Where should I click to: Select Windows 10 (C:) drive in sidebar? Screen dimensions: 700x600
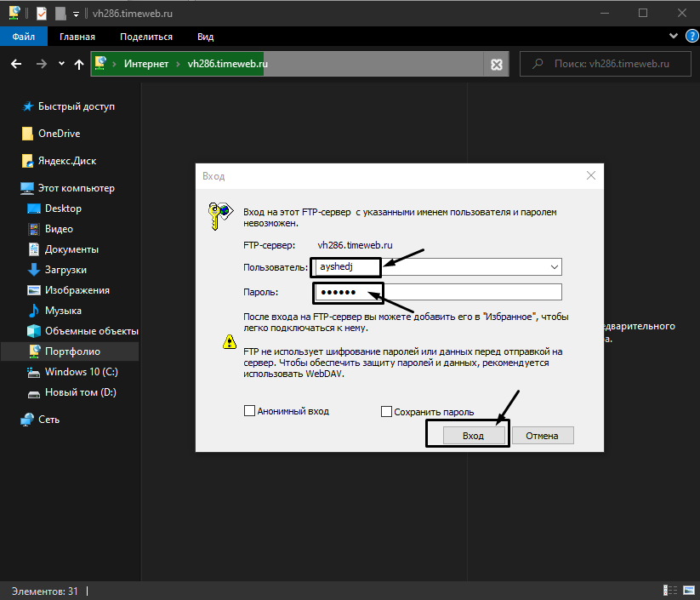point(80,372)
